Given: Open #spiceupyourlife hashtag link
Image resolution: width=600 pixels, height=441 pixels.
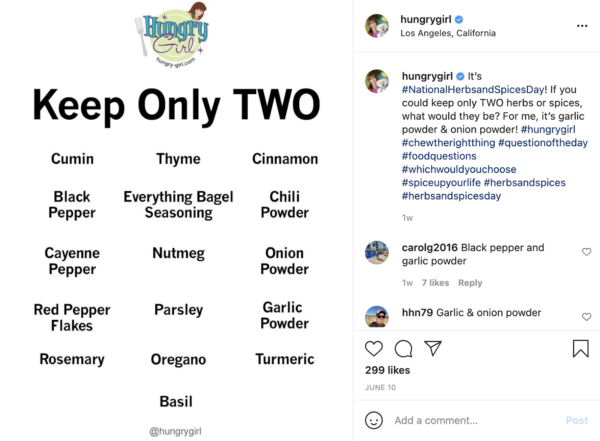Looking at the screenshot, I should 441,183.
